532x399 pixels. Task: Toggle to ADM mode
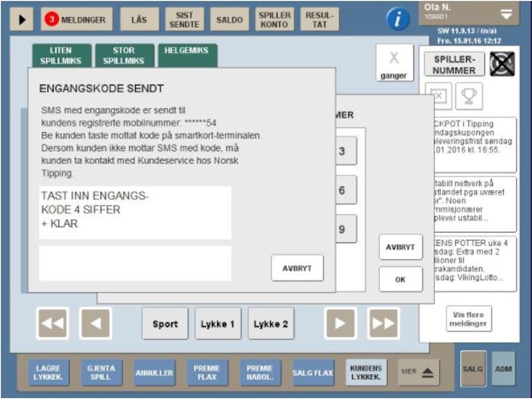503,369
